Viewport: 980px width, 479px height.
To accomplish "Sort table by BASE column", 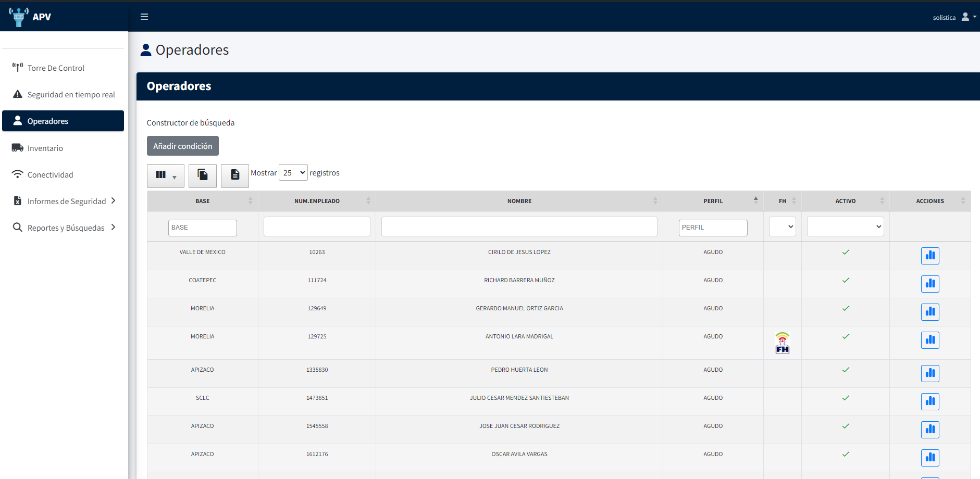I will (x=203, y=201).
